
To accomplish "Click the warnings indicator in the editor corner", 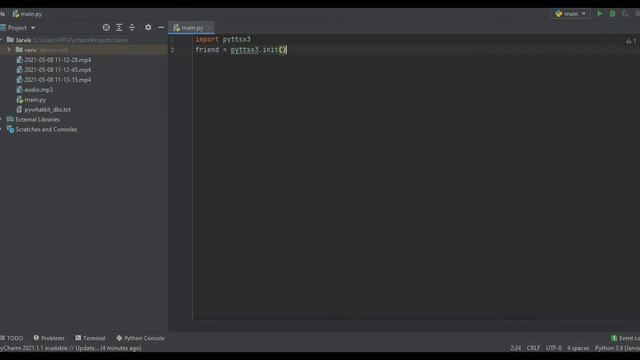I will (x=631, y=40).
